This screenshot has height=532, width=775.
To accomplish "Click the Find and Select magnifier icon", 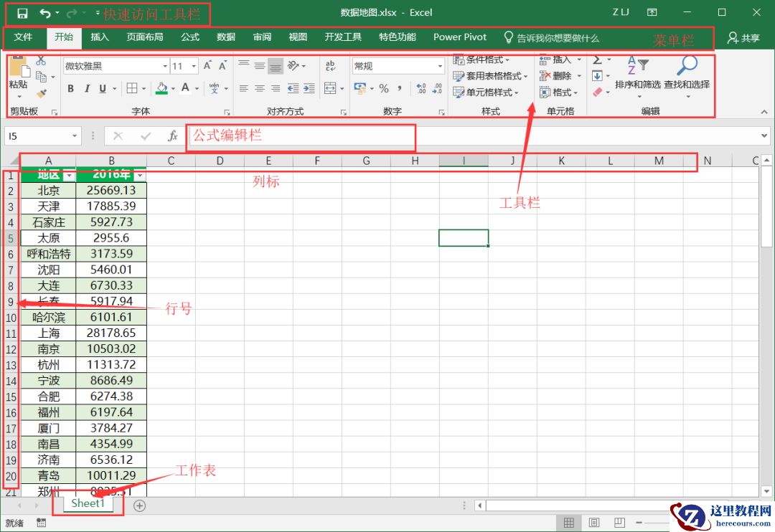I will pos(687,66).
